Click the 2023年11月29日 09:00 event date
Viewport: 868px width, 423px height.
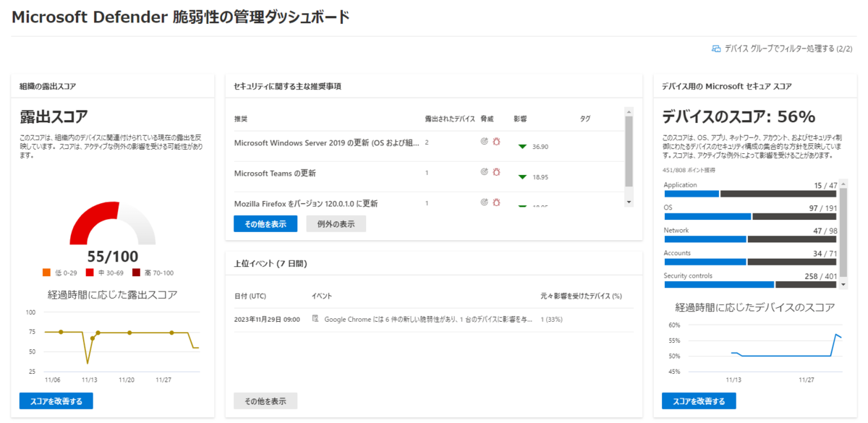[267, 319]
